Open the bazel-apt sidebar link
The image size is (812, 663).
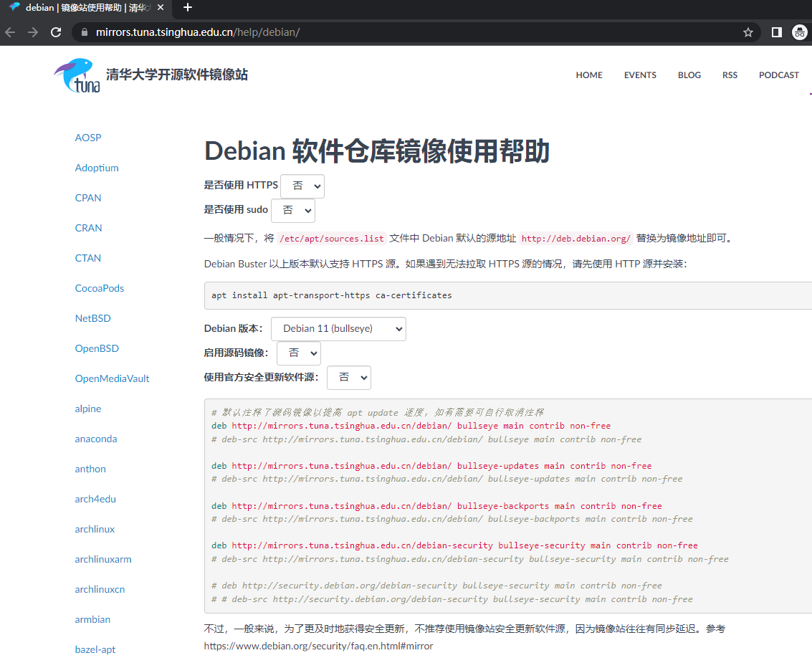95,649
